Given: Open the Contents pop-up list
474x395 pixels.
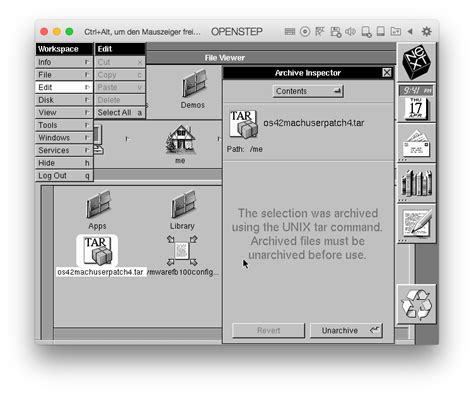Looking at the screenshot, I should click(x=308, y=91).
